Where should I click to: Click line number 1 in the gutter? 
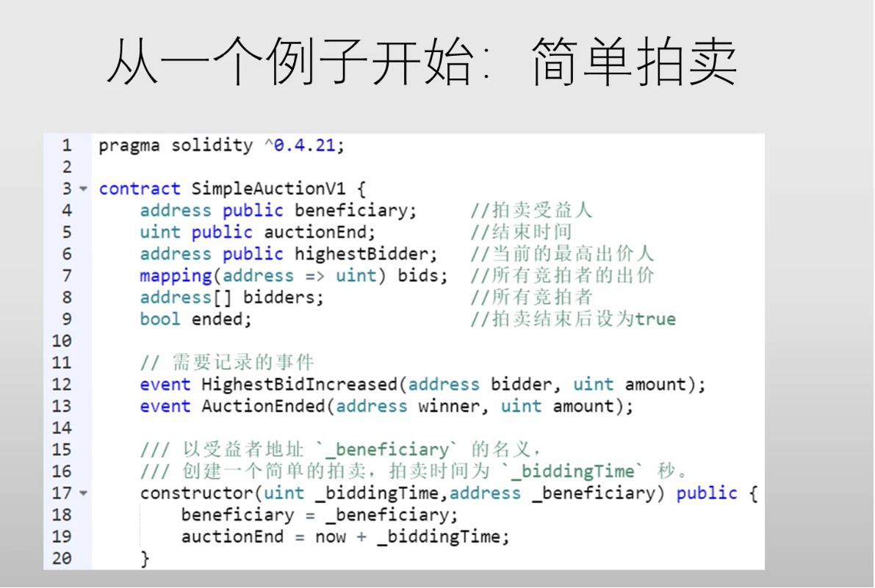[x=67, y=145]
